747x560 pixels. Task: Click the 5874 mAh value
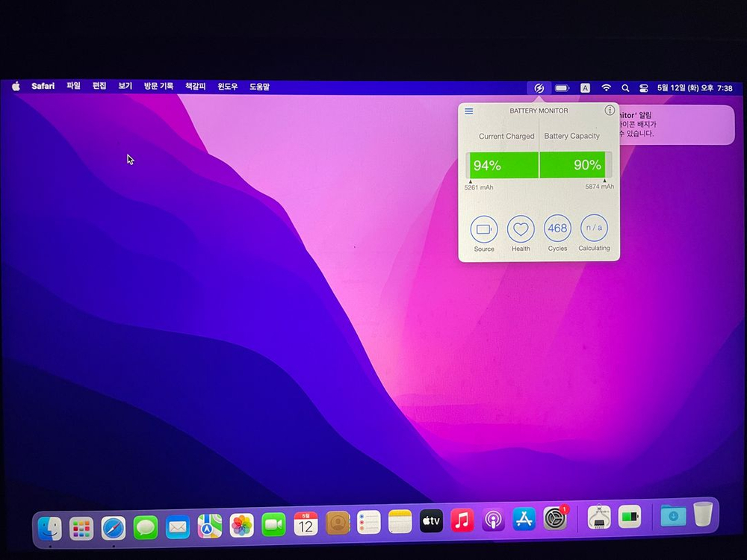[x=599, y=187]
